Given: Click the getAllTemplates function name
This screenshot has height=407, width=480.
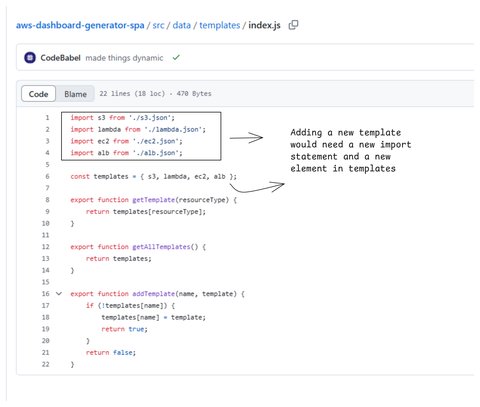Looking at the screenshot, I should tap(161, 247).
